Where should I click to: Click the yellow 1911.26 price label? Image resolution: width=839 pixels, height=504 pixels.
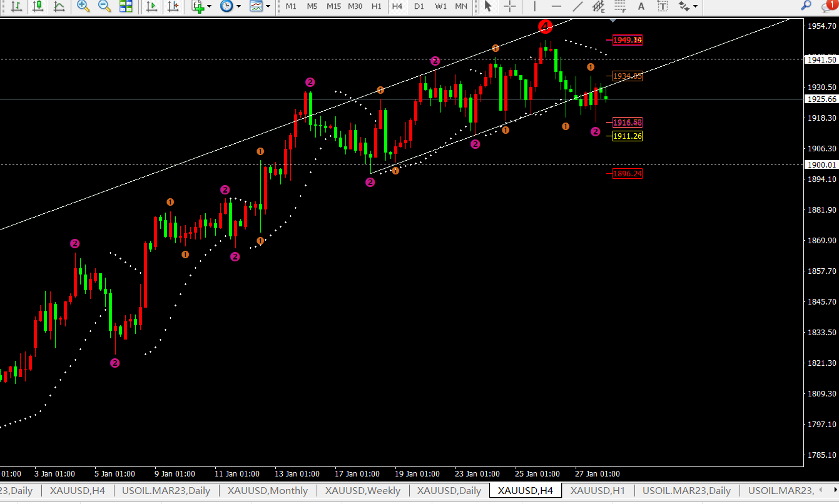click(x=628, y=136)
